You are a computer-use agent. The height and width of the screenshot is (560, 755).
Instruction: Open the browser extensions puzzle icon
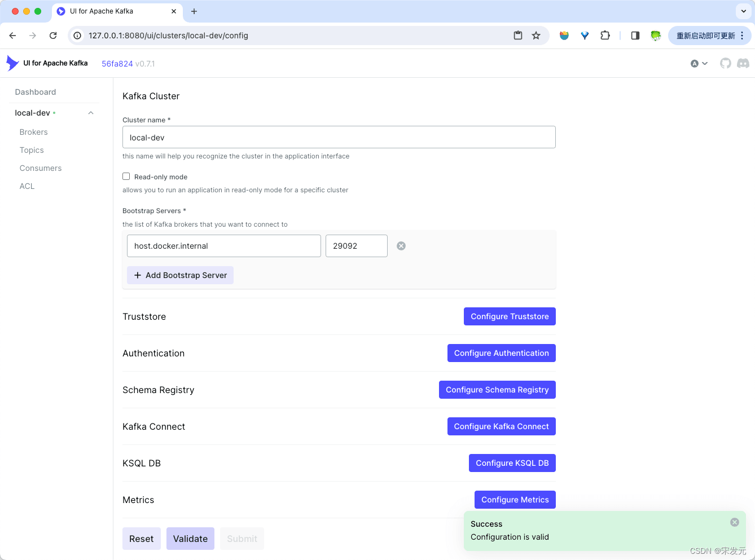pyautogui.click(x=605, y=36)
